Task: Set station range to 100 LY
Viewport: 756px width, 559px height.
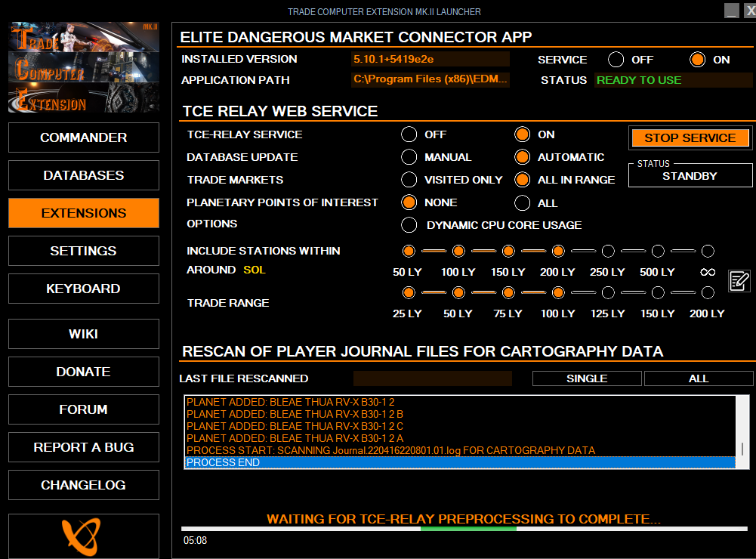Action: (458, 251)
